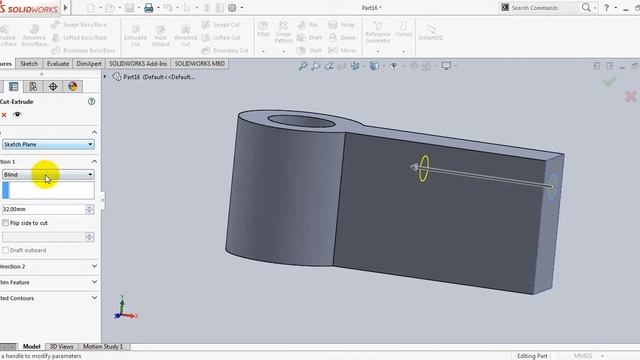Click the extrude depth handle arrow in viewport
This screenshot has height=360, width=640.
coord(414,167)
